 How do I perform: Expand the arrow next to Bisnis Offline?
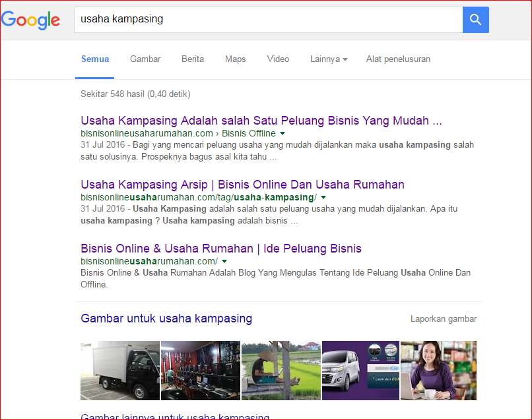[x=283, y=134]
